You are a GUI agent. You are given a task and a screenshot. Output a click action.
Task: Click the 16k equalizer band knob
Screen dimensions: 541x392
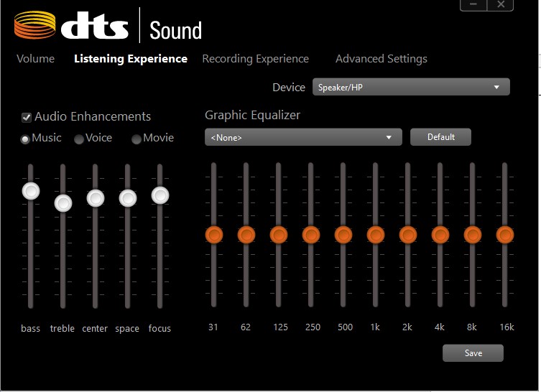[505, 235]
